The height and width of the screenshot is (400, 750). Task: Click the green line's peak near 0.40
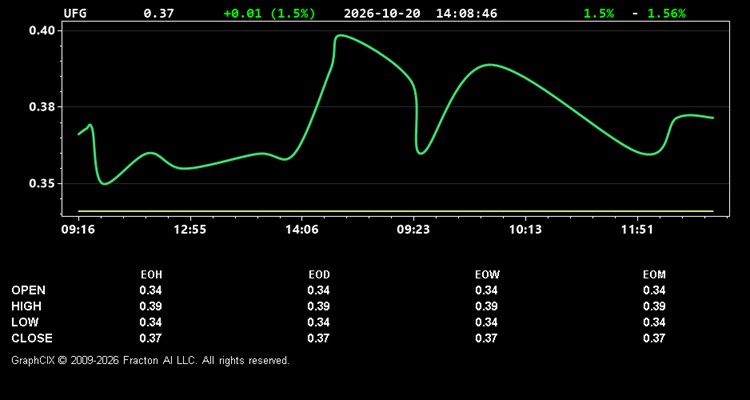[339, 35]
